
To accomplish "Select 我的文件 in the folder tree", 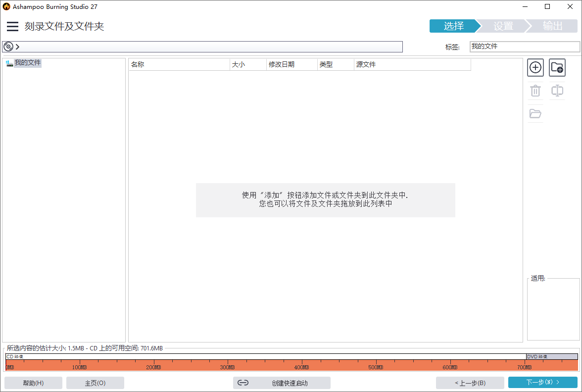I will (x=27, y=63).
